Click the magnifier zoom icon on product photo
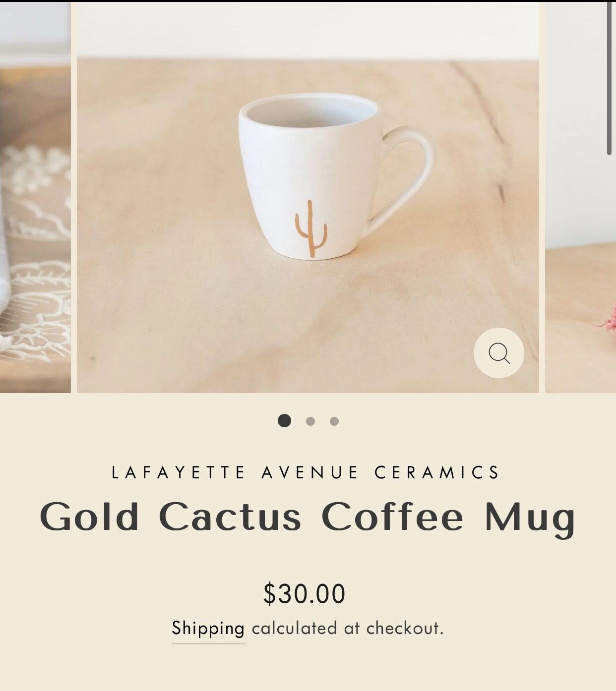This screenshot has height=691, width=616. (498, 353)
